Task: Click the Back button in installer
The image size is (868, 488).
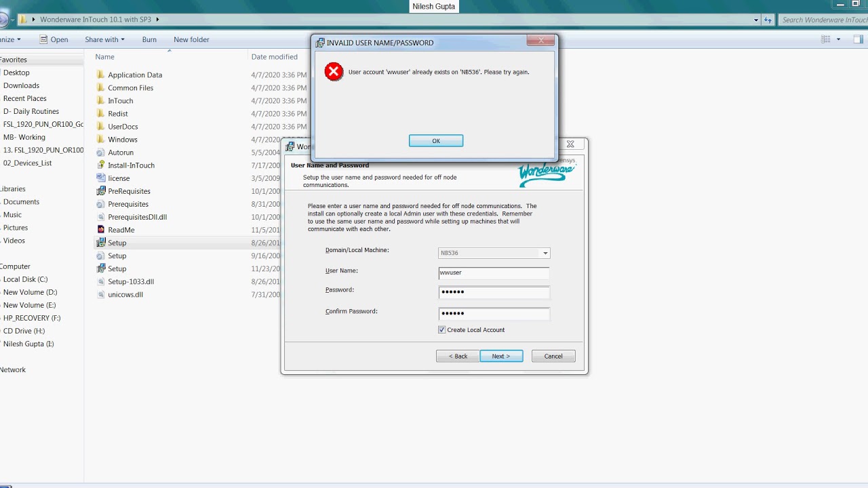Action: (x=458, y=356)
